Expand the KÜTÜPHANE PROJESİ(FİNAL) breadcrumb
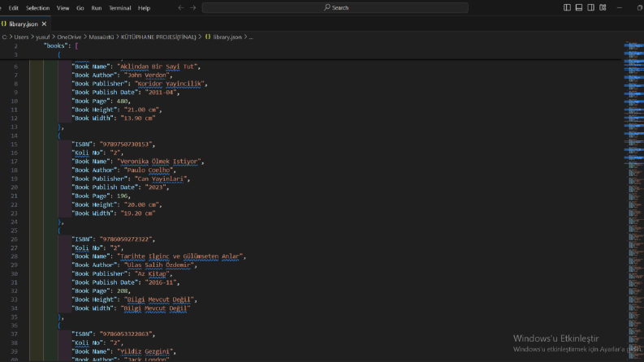This screenshot has width=644, height=362. (x=158, y=37)
